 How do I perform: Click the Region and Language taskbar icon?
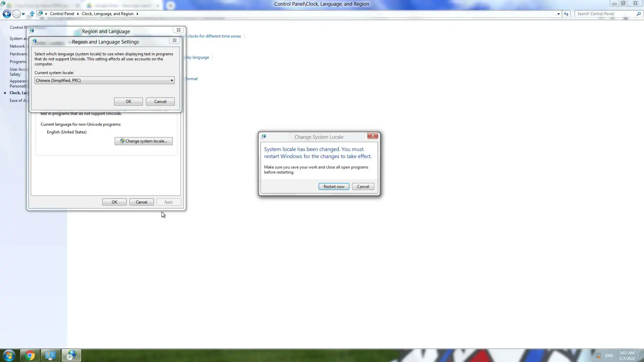[71, 355]
